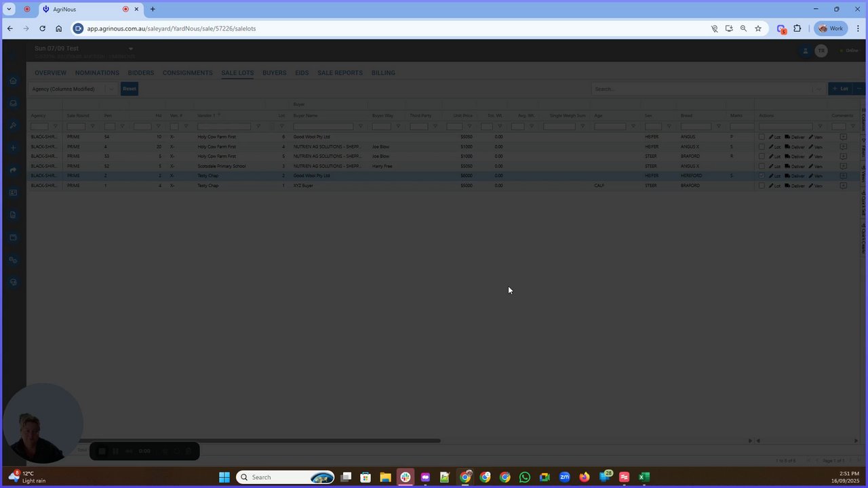Open Firefox from the taskbar
Screen dimensions: 868x488
tap(584, 477)
